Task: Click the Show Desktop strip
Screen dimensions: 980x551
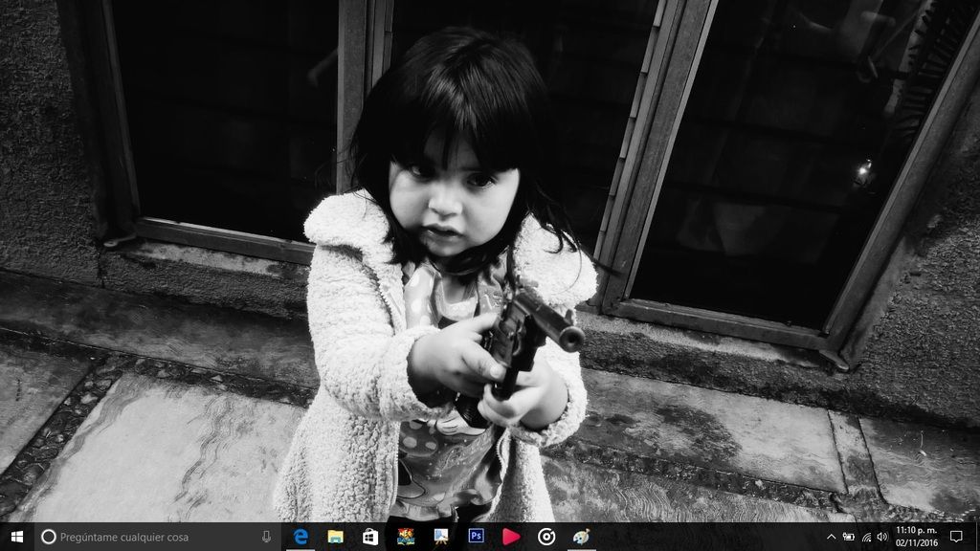Action: pyautogui.click(x=977, y=537)
